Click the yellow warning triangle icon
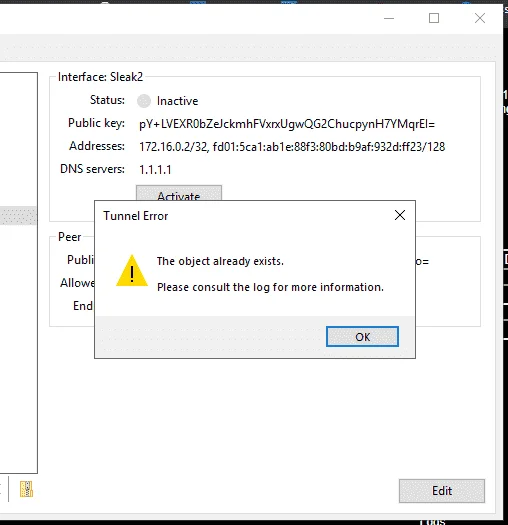Image resolution: width=508 pixels, height=525 pixels. click(x=132, y=271)
